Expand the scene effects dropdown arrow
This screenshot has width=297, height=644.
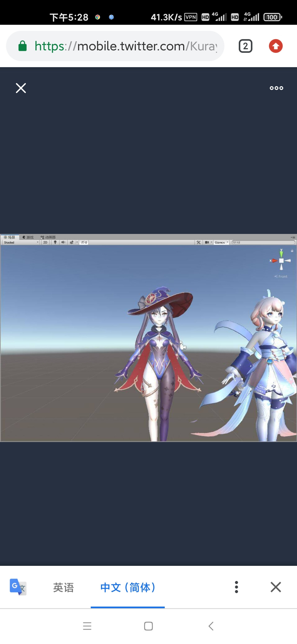[77, 242]
